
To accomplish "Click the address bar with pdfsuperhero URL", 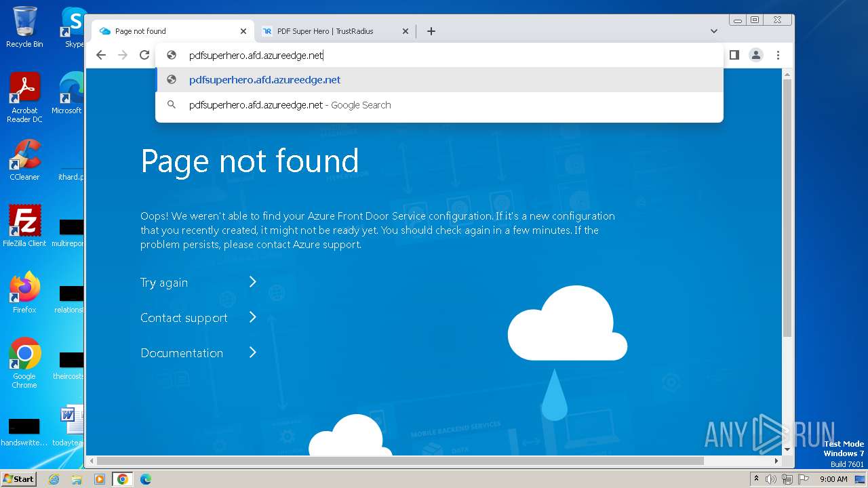I will coord(439,56).
